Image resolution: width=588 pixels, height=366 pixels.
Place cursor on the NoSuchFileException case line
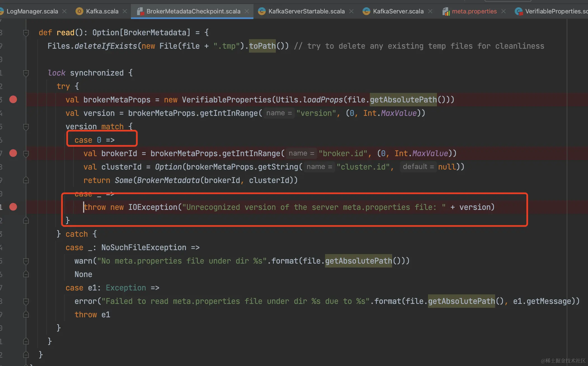pos(143,247)
